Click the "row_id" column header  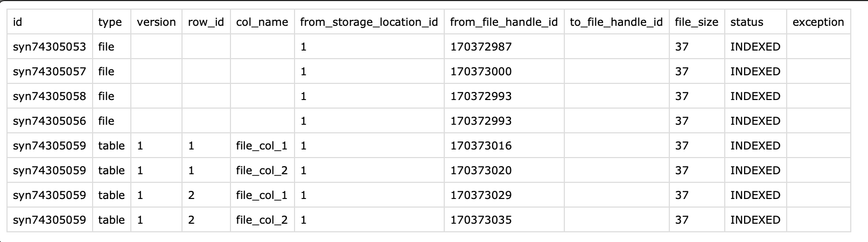(206, 22)
